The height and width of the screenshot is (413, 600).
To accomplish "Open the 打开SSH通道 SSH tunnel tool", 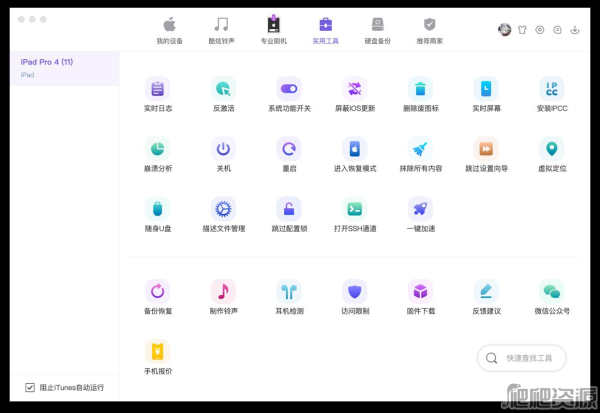I will pos(355,209).
